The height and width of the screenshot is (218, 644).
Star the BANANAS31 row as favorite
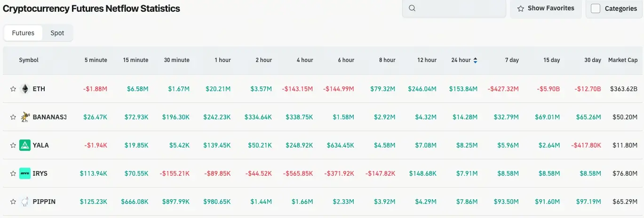click(13, 117)
